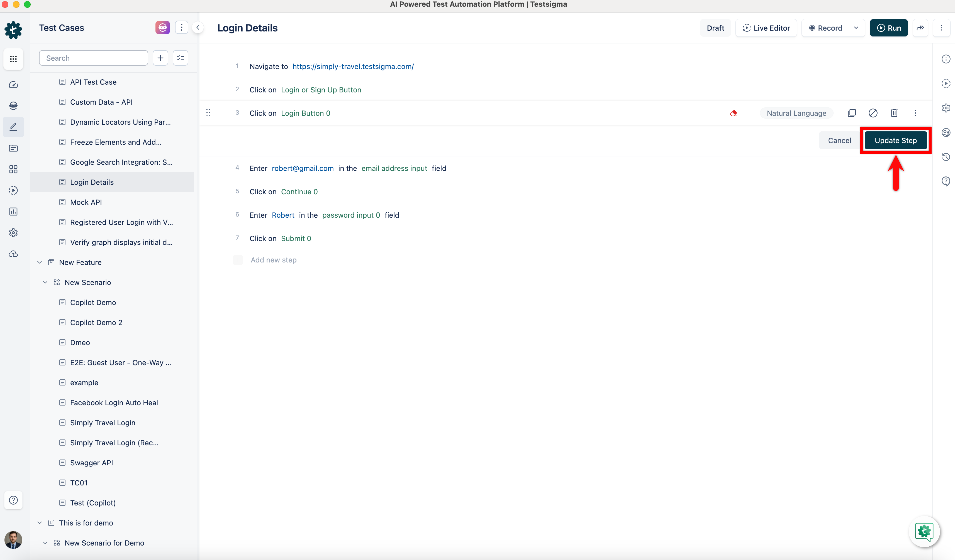Open the simply-travel.testsigma.com link

point(353,66)
